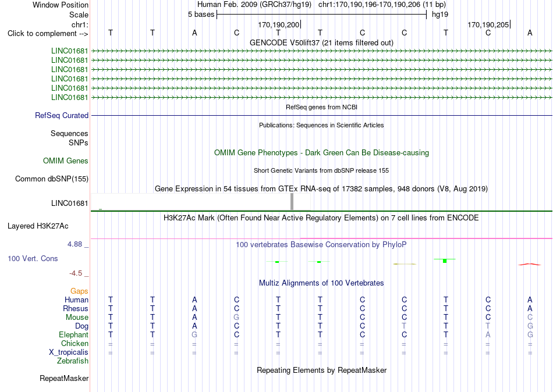This screenshot has height=392, width=553.
Task: Click the 4.88 PhyloP upper scale value
Action: pos(75,244)
